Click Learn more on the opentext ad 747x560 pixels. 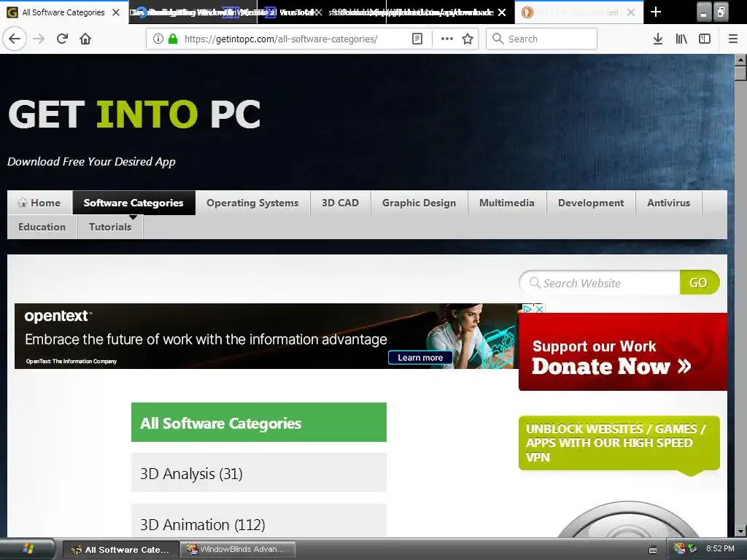[x=420, y=357]
